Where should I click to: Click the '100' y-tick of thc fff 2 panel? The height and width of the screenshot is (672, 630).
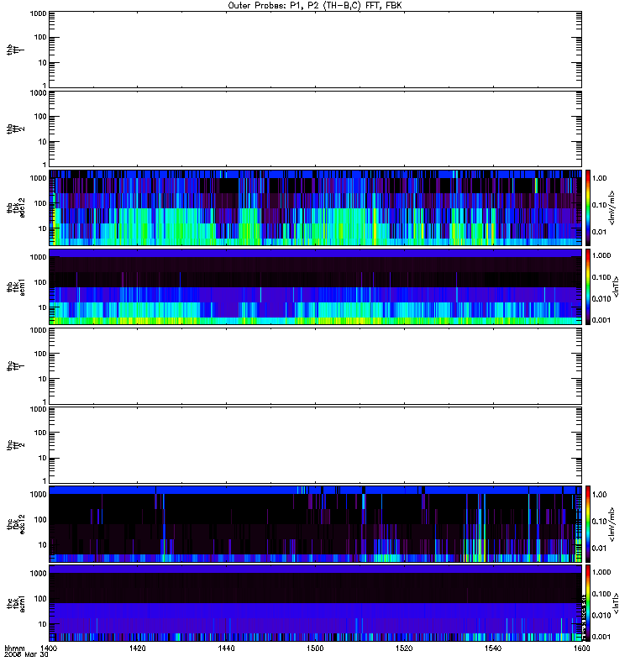pos(40,433)
